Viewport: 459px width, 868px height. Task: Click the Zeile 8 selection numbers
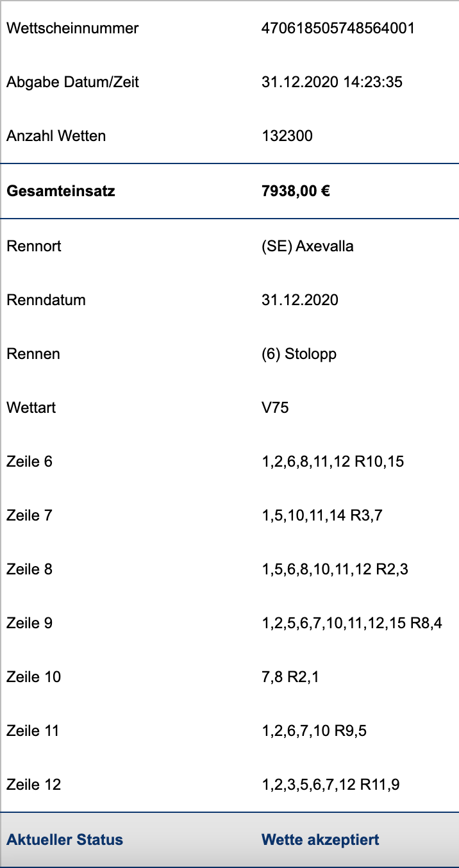pyautogui.click(x=337, y=569)
